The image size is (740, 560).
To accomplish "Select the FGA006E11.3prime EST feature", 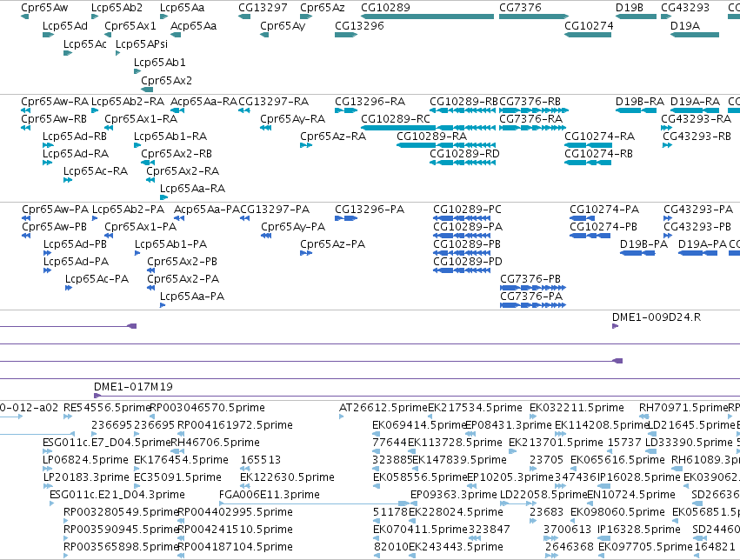I will tap(315, 503).
